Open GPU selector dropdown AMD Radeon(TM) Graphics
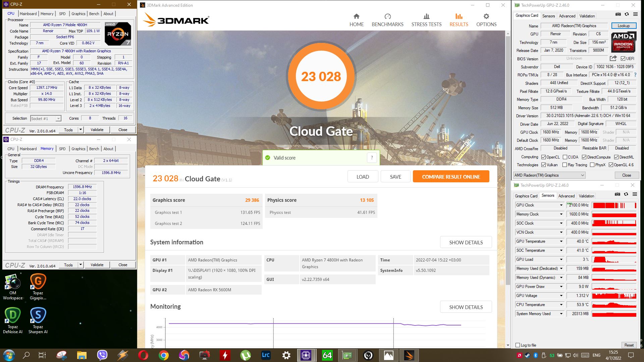Image resolution: width=644 pixels, height=362 pixels. pos(549,175)
